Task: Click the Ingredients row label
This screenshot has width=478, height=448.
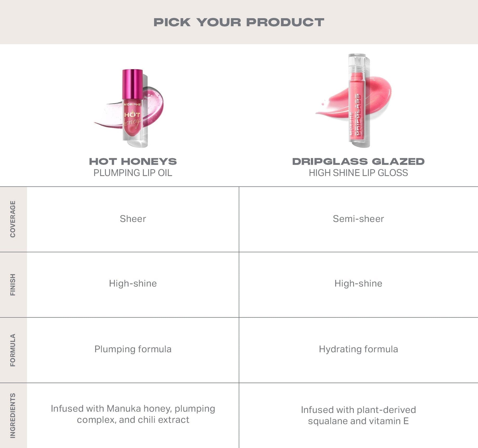Action: click(13, 415)
